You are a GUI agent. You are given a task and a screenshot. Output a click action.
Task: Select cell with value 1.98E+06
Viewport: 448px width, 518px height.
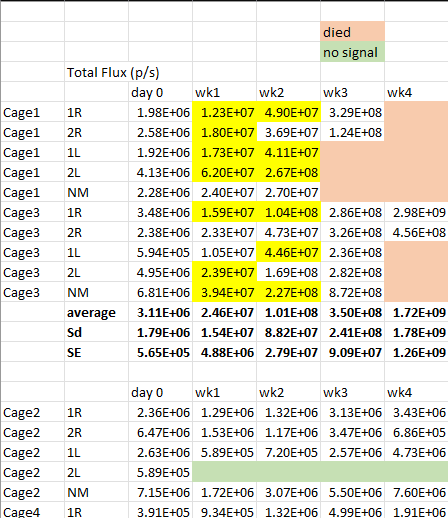tap(160, 112)
